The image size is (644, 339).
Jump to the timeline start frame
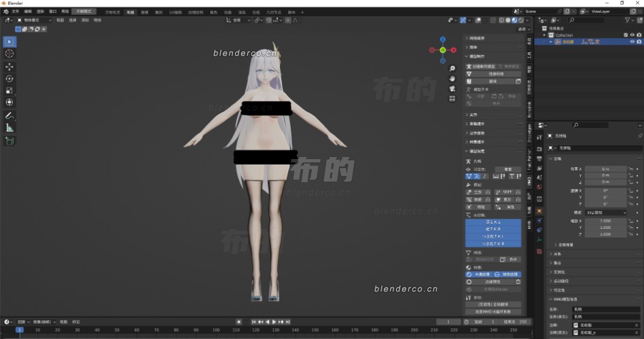[x=254, y=322]
